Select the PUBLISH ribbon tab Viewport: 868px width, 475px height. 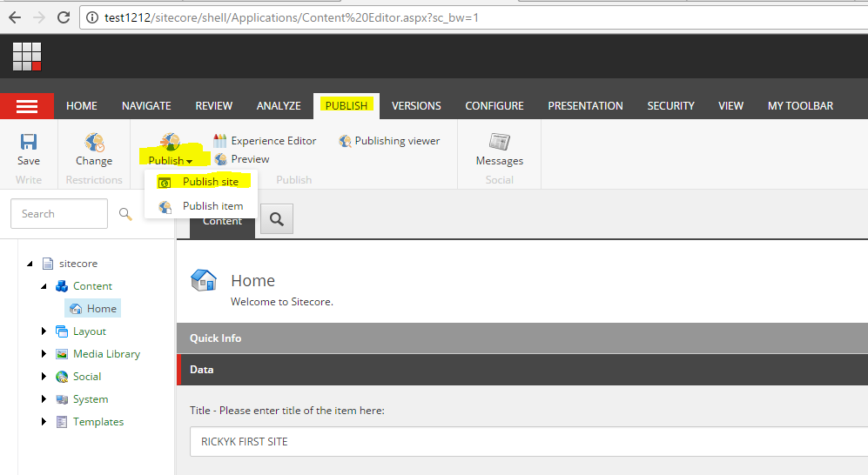pyautogui.click(x=346, y=105)
